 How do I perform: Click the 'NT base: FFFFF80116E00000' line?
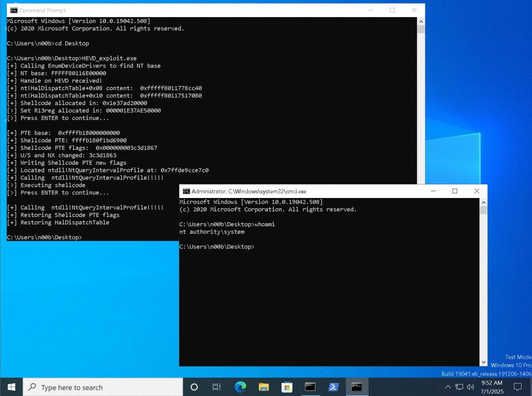click(56, 73)
